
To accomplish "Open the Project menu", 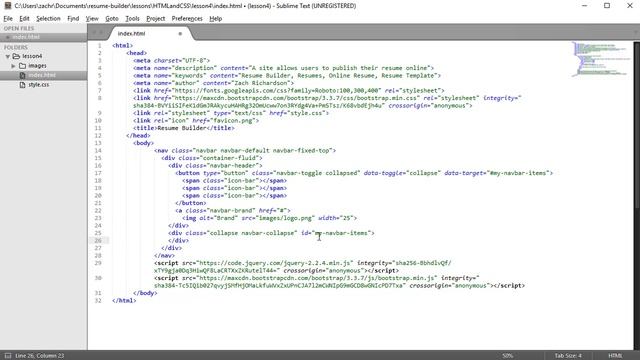I will point(156,18).
